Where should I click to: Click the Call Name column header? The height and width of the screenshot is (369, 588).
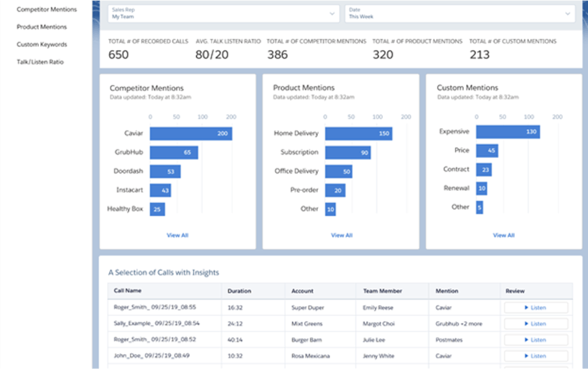click(x=128, y=291)
